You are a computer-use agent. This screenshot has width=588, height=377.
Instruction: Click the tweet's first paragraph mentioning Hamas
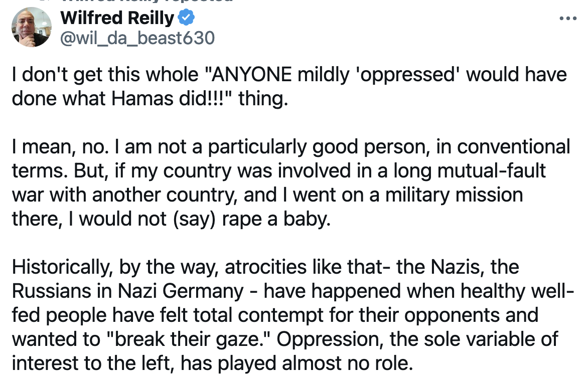click(x=201, y=87)
